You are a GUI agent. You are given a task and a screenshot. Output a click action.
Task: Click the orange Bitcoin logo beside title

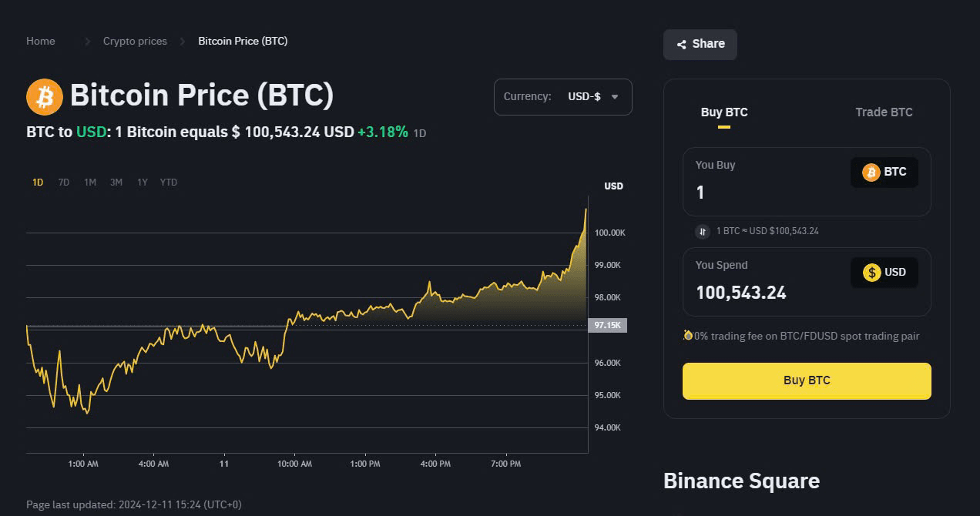tap(45, 96)
